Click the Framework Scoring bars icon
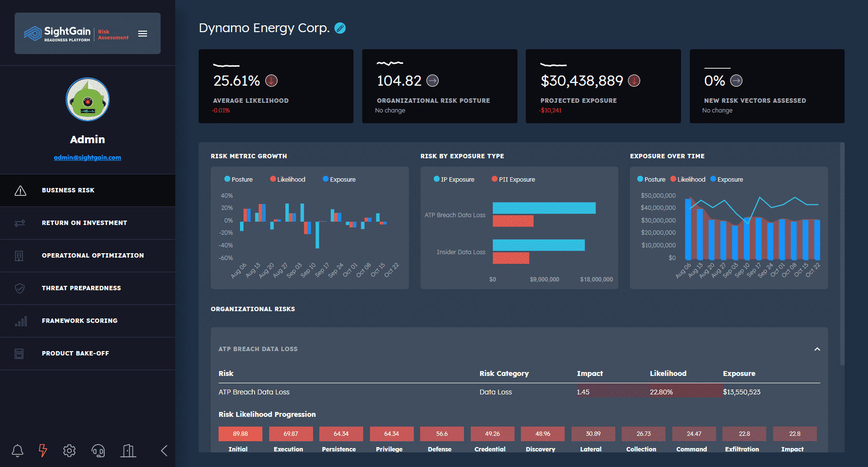 [20, 321]
